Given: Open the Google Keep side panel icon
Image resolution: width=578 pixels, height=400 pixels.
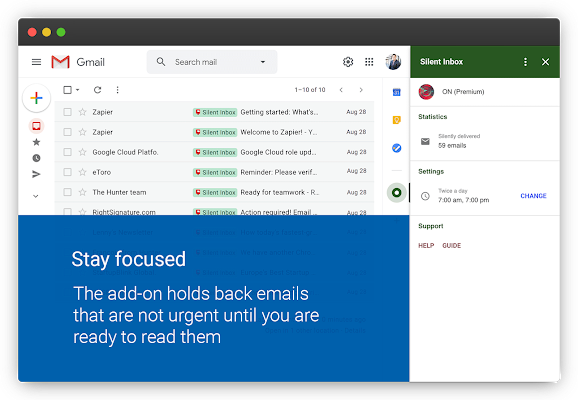Looking at the screenshot, I should click(397, 120).
